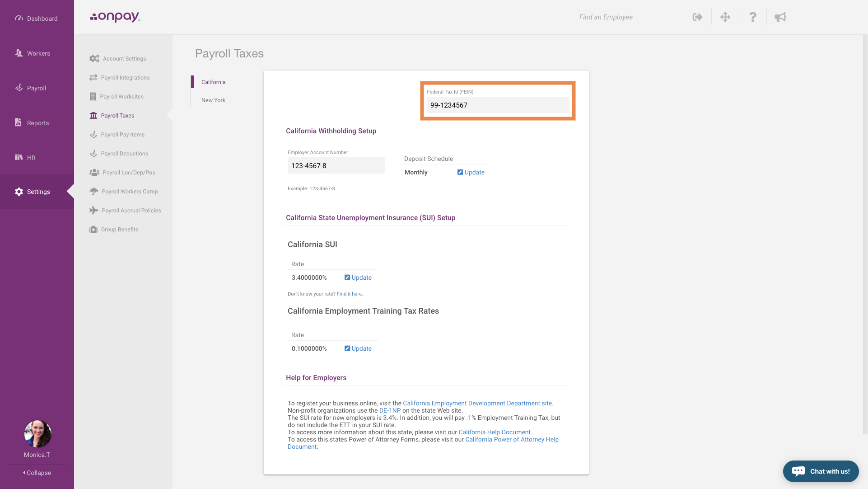Collapse the Settings left sidebar panel
Image resolution: width=868 pixels, height=489 pixels.
tap(37, 473)
